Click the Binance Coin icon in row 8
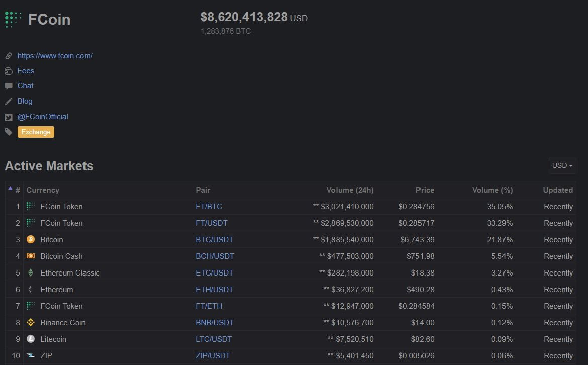Image resolution: width=588 pixels, height=365 pixels. tap(31, 322)
